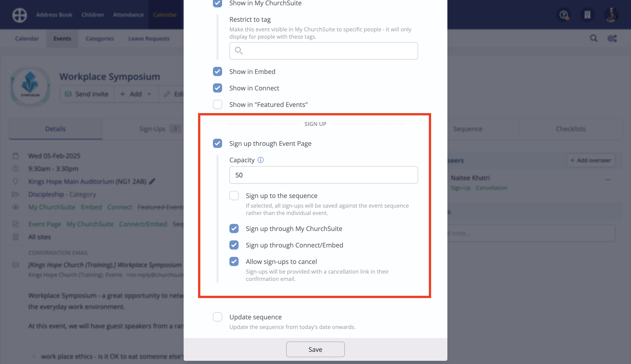
Task: Click the location pin icon beside the venue
Action: coord(16,182)
